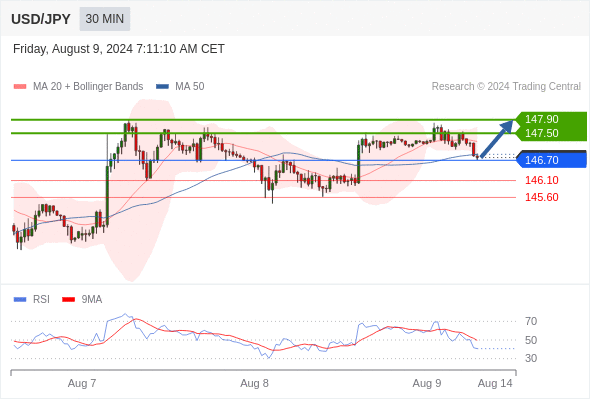Click the 147.50 resistance price tag

coord(551,133)
